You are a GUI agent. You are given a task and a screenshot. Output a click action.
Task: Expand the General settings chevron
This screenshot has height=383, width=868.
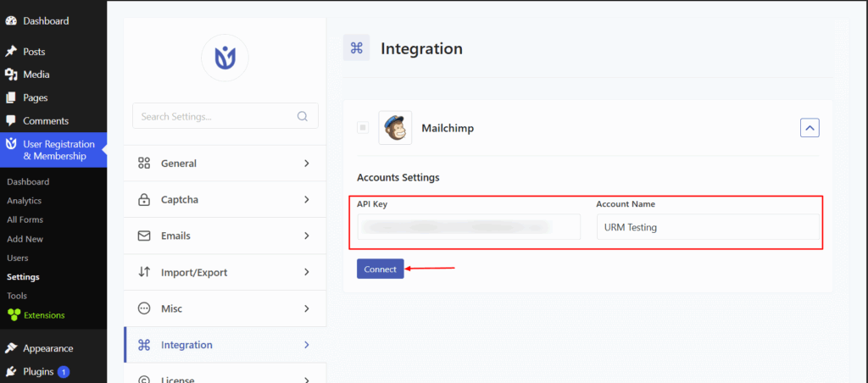pyautogui.click(x=307, y=164)
